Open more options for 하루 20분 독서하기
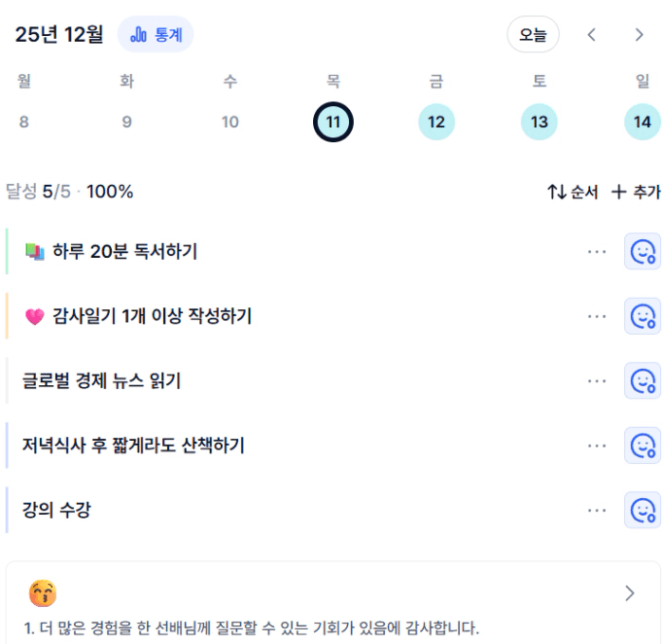This screenshot has width=663, height=644. coord(597,252)
